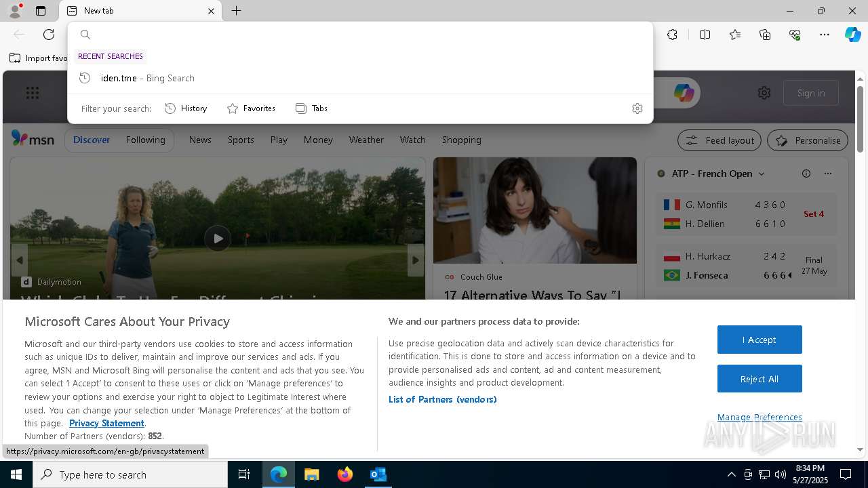Open Task View
This screenshot has width=868, height=488.
tap(245, 474)
